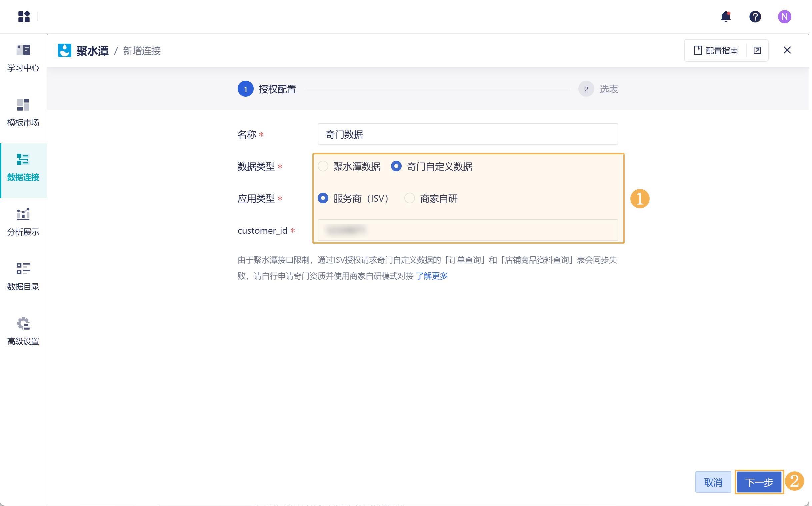Open the 了解更多 link
The height and width of the screenshot is (506, 812).
click(431, 276)
